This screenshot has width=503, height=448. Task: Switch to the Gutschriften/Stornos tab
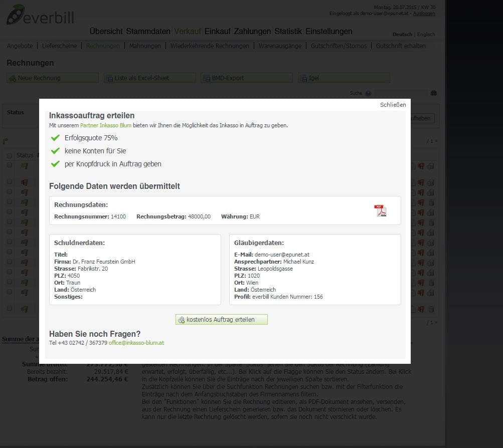point(339,46)
